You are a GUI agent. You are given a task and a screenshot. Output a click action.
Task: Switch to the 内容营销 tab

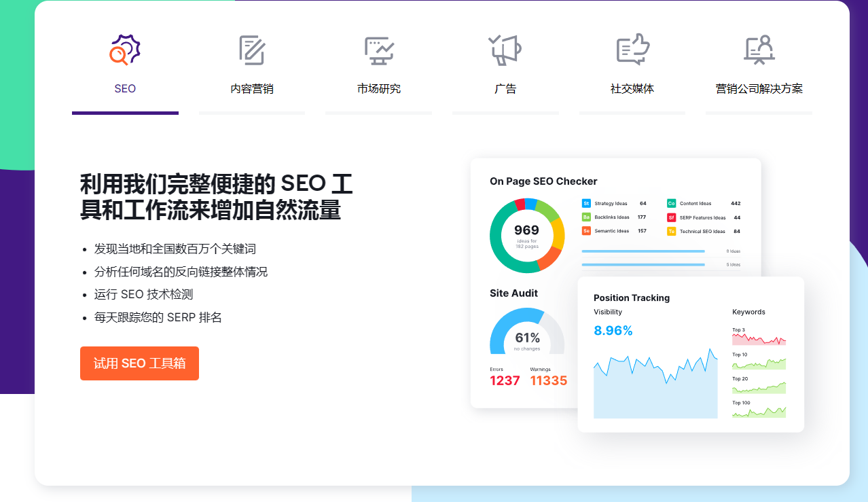[x=252, y=89]
